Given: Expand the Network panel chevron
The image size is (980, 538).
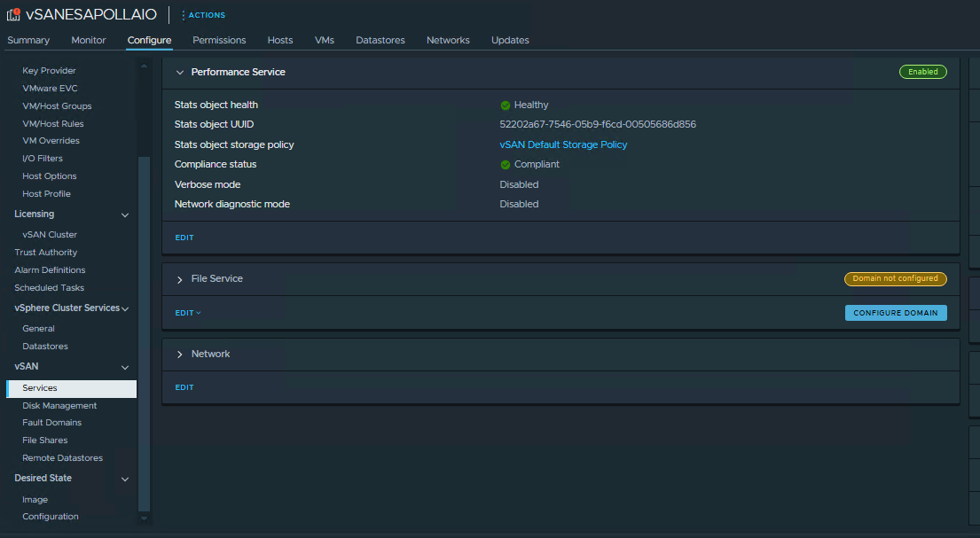Looking at the screenshot, I should coord(180,355).
